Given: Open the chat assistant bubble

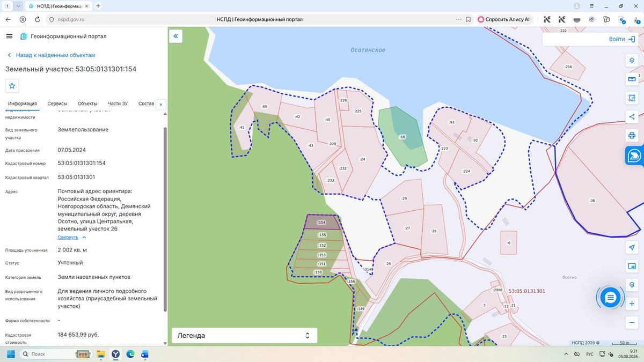Looking at the screenshot, I should (x=610, y=297).
